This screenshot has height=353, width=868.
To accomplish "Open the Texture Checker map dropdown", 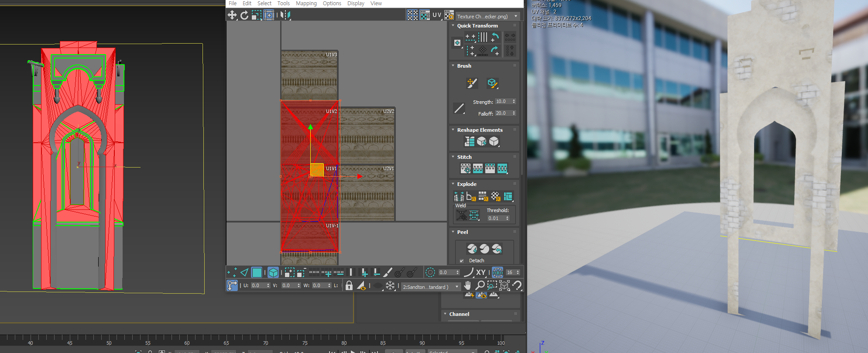I will pyautogui.click(x=487, y=17).
